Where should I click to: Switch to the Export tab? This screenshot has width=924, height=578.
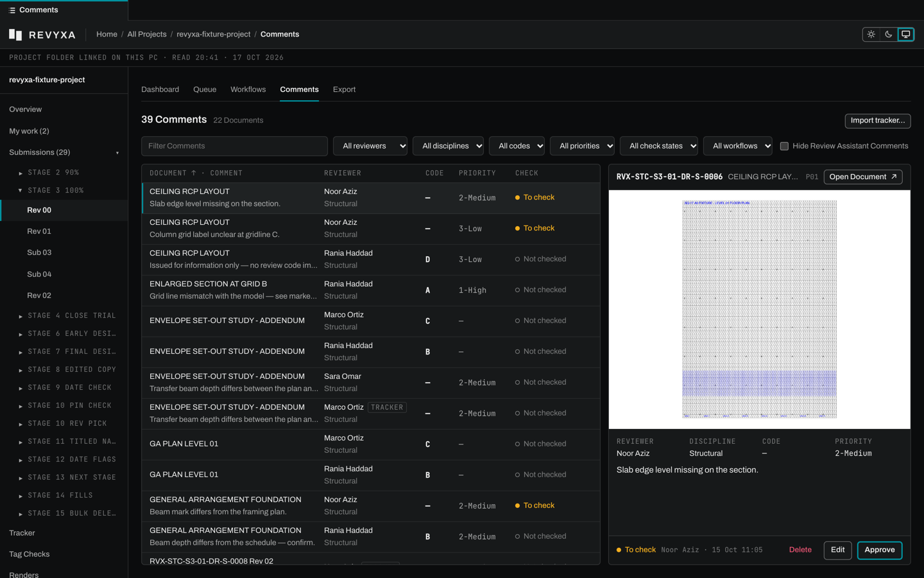pyautogui.click(x=344, y=90)
